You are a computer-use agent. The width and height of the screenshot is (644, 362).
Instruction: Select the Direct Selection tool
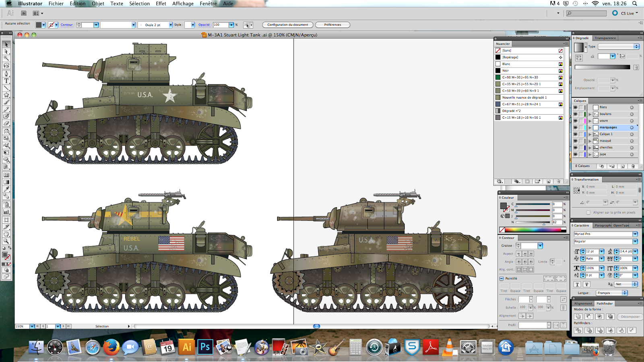pyautogui.click(x=6, y=51)
